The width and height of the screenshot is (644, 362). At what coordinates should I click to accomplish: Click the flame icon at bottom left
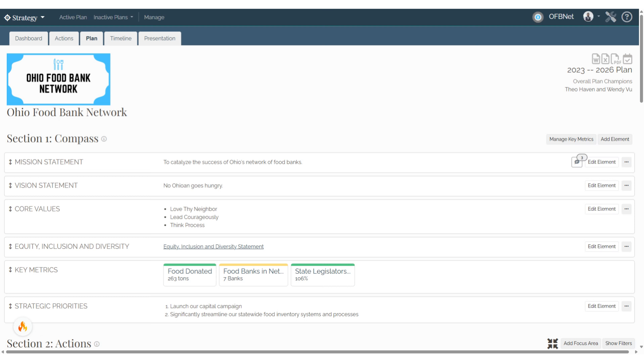[23, 326]
